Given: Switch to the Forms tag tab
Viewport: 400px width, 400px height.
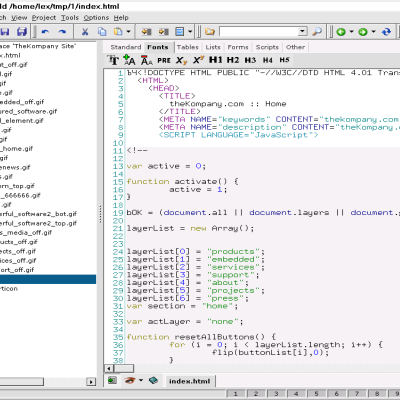Looking at the screenshot, I should 238,47.
